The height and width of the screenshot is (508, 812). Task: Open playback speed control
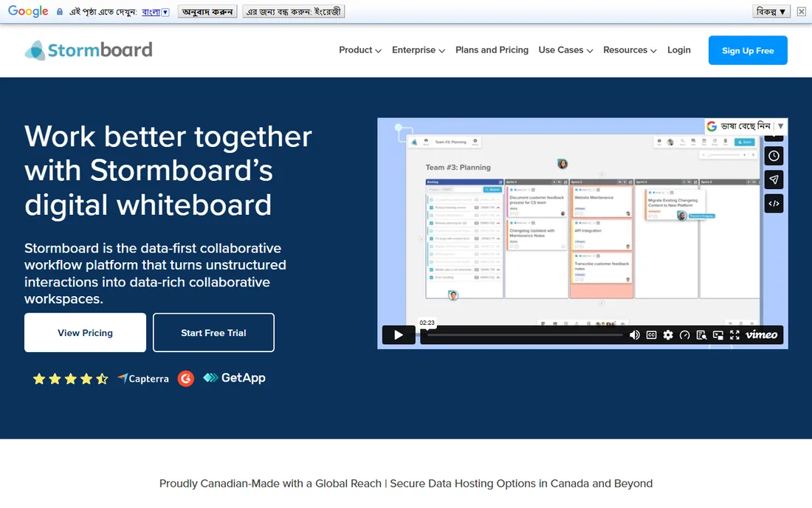tap(684, 335)
